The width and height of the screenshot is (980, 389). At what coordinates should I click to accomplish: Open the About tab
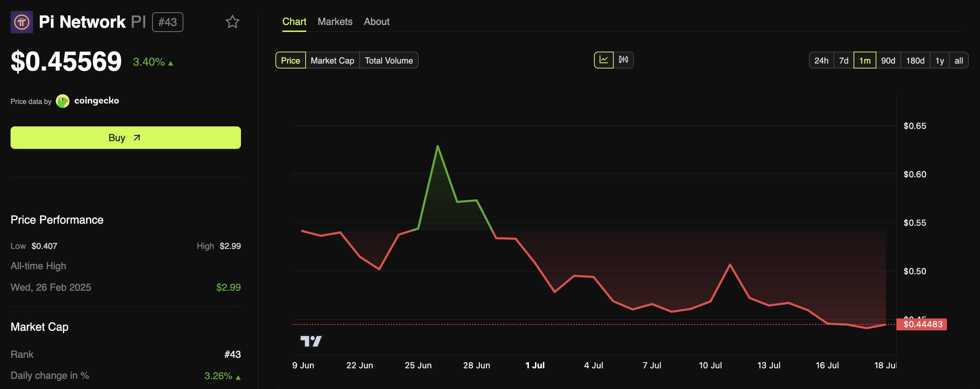pos(376,22)
